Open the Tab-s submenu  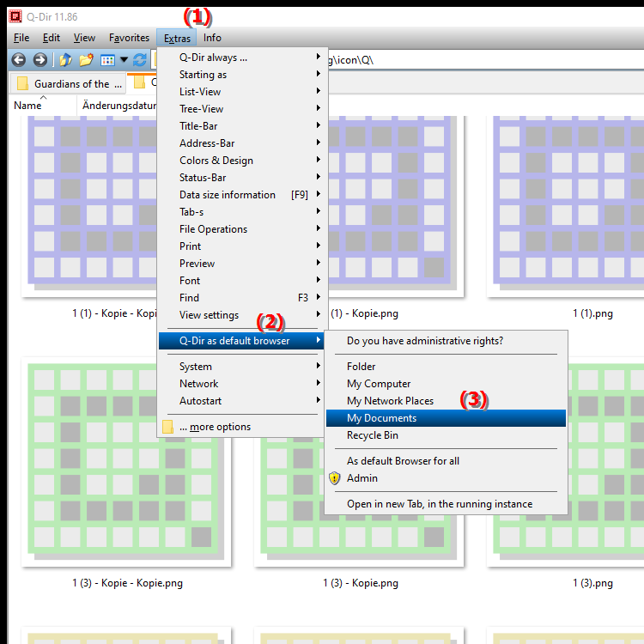coord(242,212)
